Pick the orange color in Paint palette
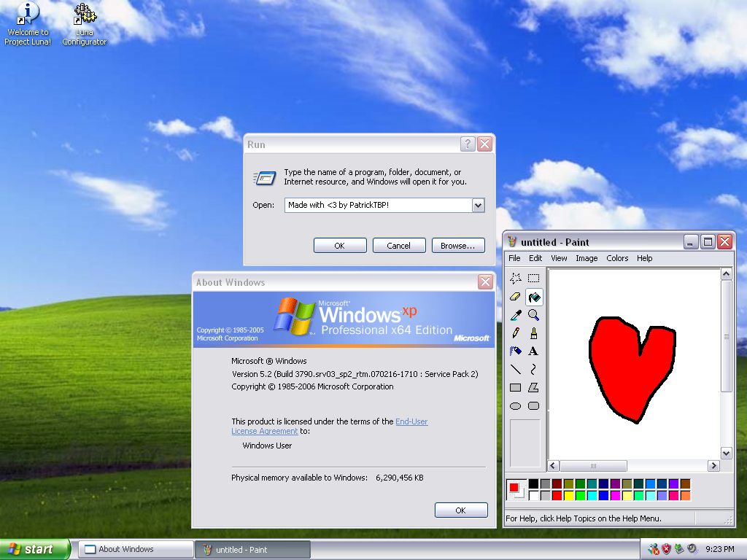 [x=686, y=495]
